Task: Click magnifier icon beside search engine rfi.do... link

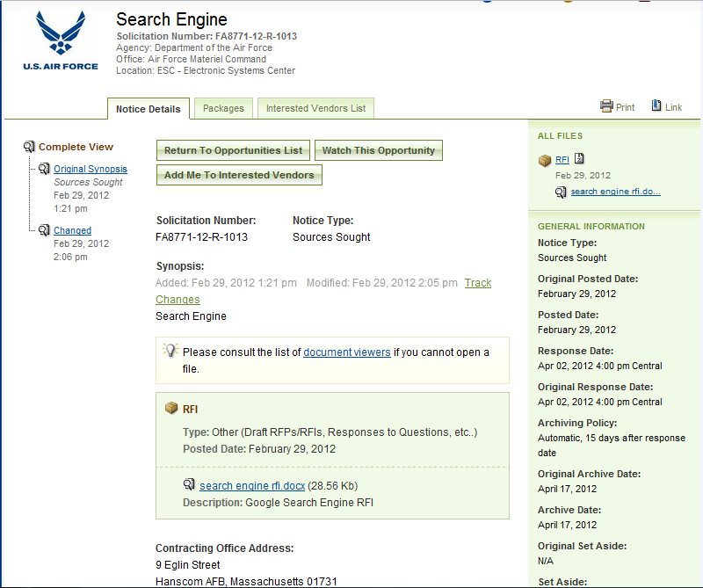Action: [561, 192]
